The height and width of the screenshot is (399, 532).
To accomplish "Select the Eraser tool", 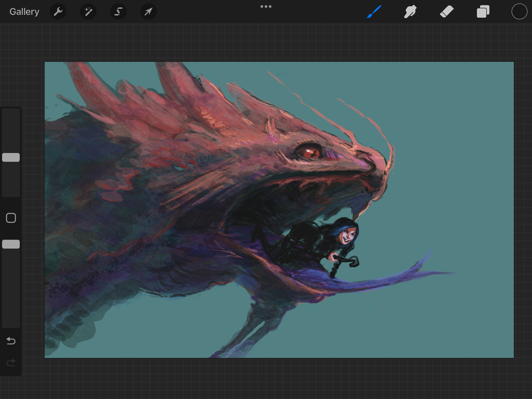I will (x=447, y=12).
